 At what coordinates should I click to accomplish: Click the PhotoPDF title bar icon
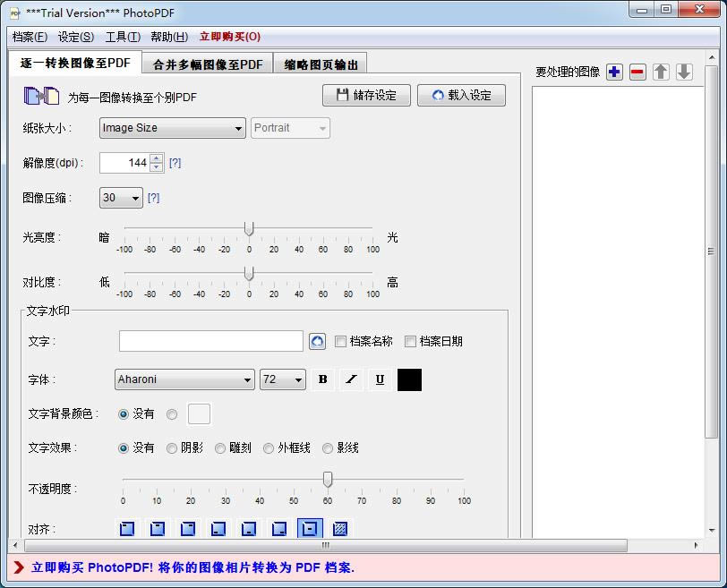[15, 13]
